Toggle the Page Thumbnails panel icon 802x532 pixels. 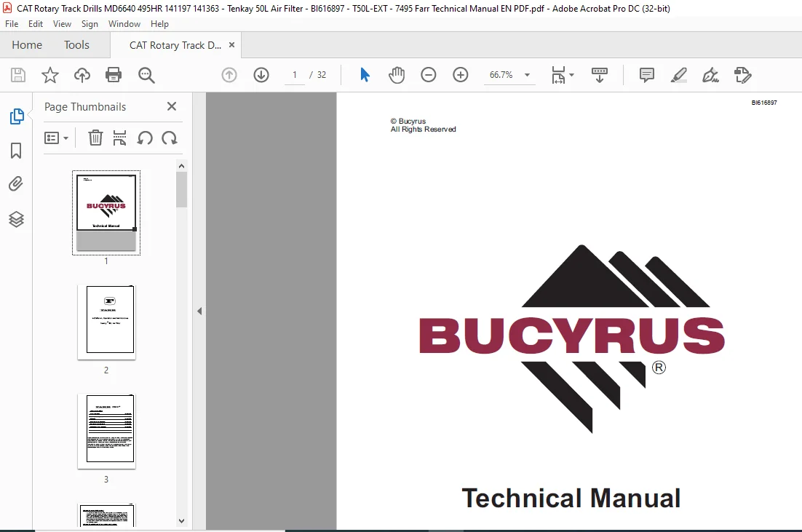point(16,116)
